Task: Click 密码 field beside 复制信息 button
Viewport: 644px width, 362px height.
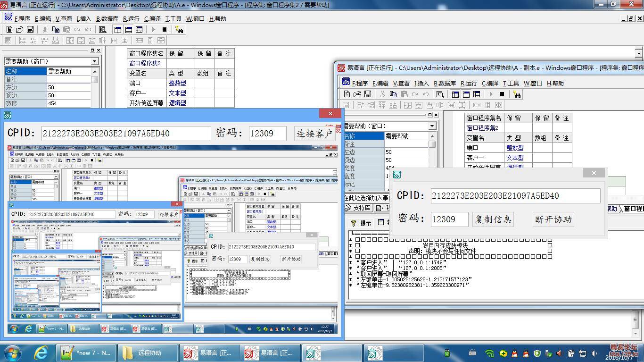Action: 449,219
